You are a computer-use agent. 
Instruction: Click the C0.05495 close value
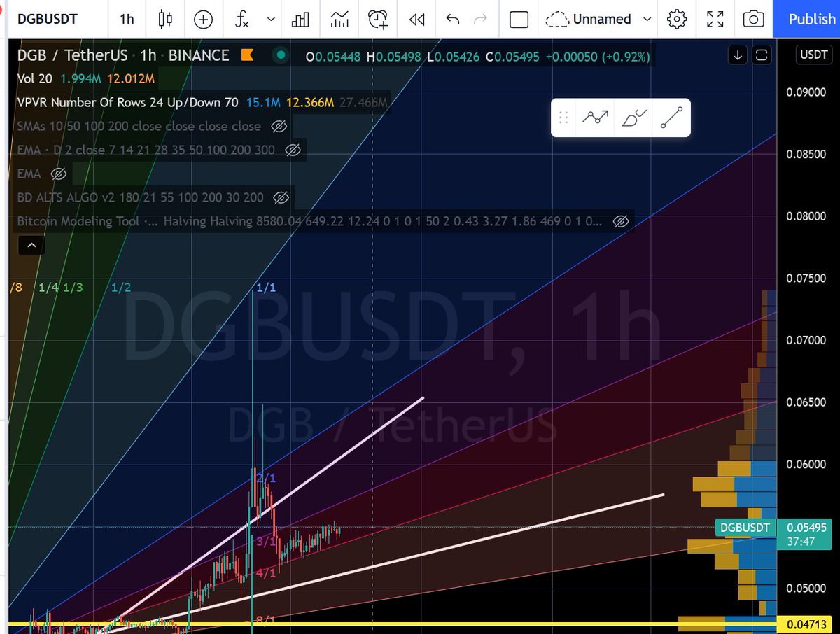[x=512, y=57]
